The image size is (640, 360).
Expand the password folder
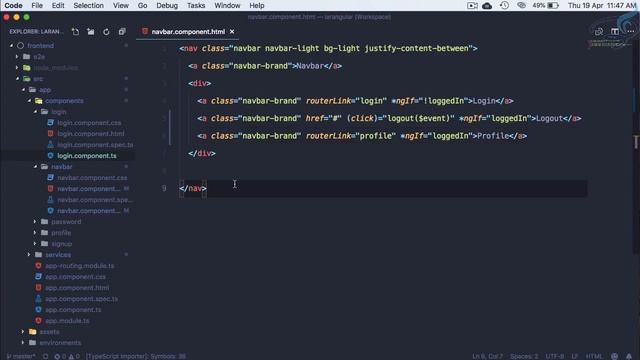tap(35, 222)
